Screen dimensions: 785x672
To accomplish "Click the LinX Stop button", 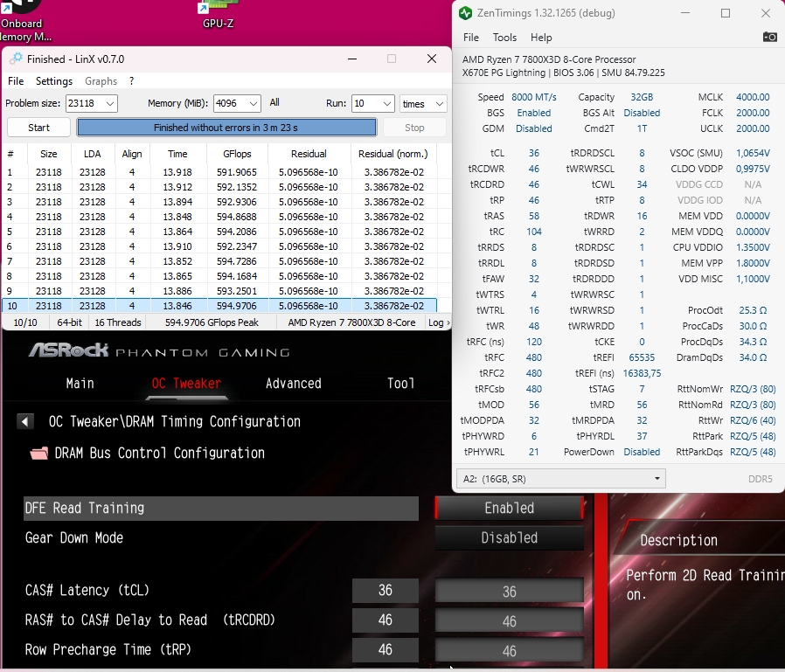I will click(x=414, y=128).
